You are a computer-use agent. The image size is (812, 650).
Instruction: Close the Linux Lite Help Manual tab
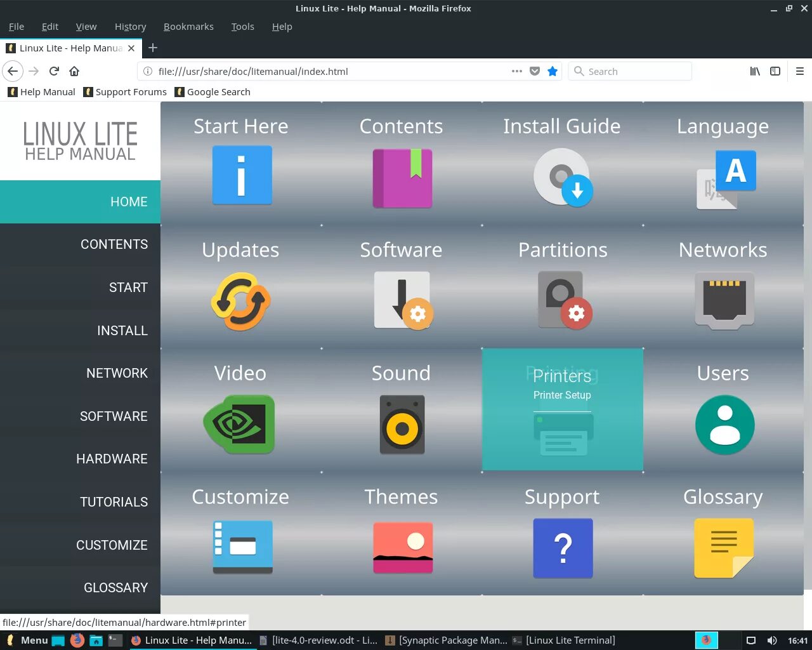(131, 48)
